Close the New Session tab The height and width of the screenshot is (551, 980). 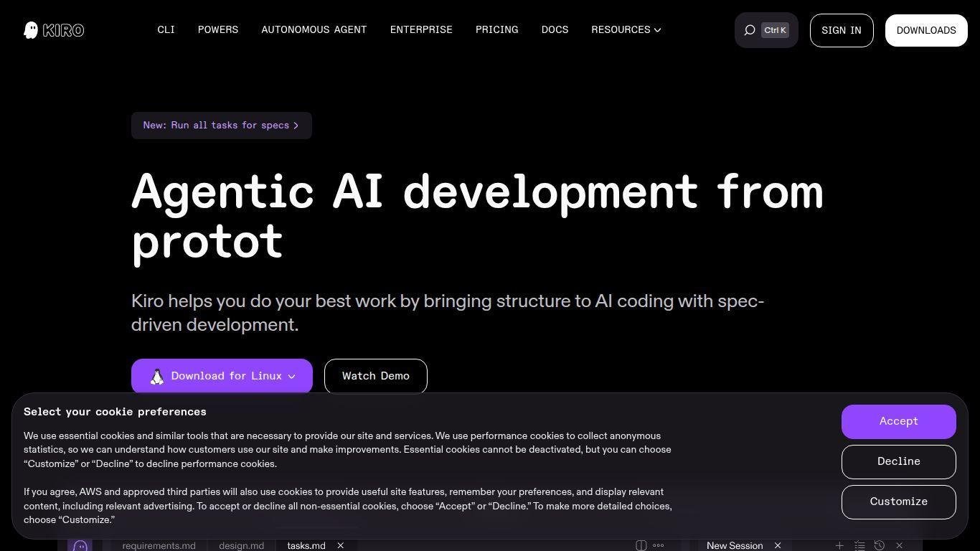coord(777,546)
